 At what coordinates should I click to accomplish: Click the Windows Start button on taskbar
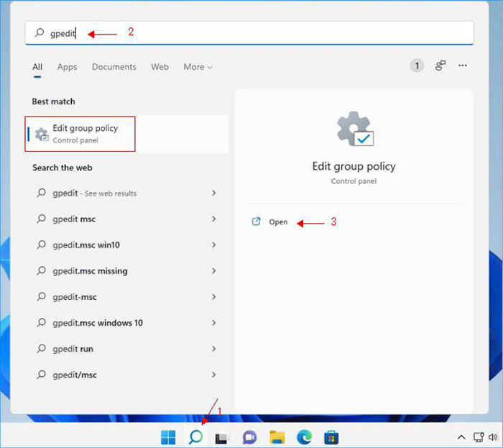coord(168,437)
